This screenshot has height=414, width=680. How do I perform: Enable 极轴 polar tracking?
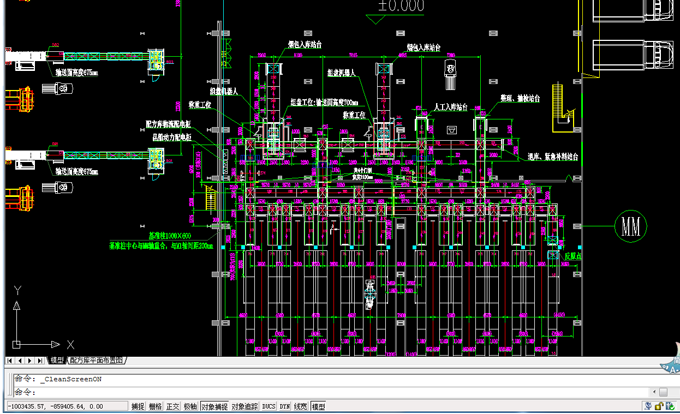[x=190, y=407]
